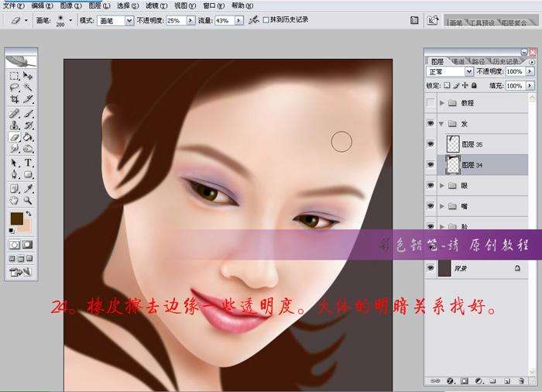Collapse the 发 layer group
Screen dimensions: 542x392
pyautogui.click(x=442, y=123)
